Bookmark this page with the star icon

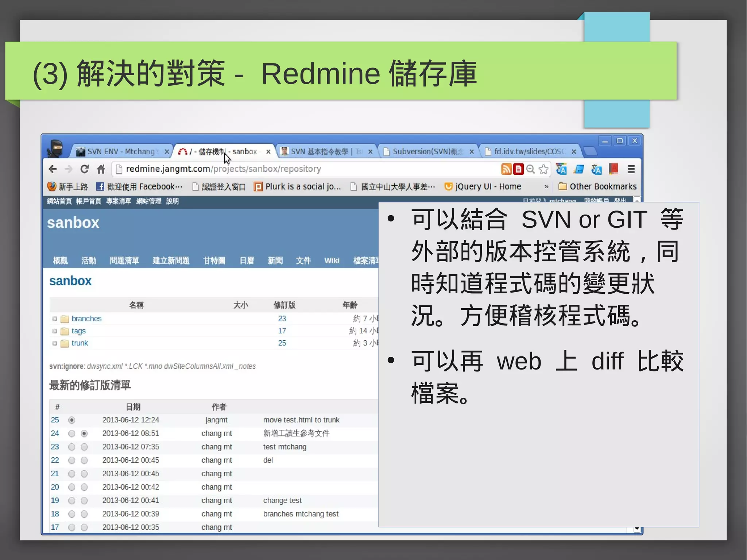pos(543,169)
